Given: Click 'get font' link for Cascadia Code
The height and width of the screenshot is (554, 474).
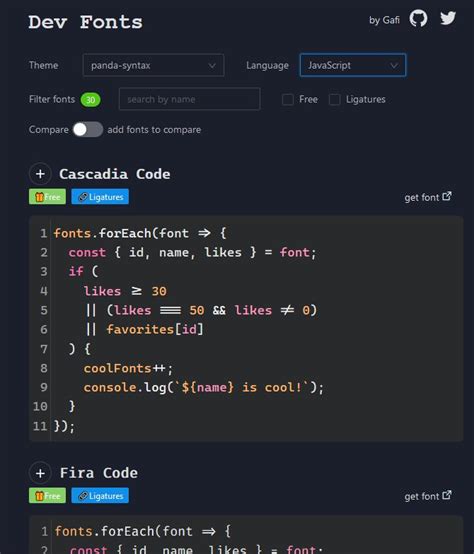Looking at the screenshot, I should (x=422, y=197).
